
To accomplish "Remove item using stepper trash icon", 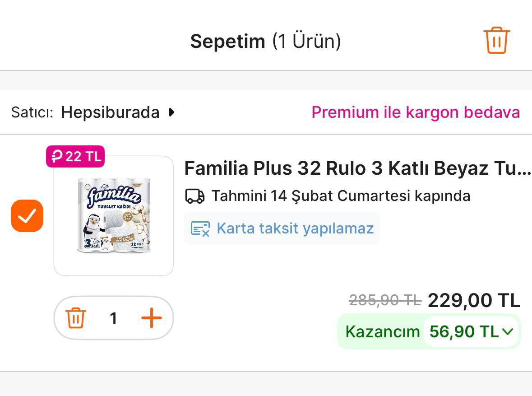I will click(76, 318).
